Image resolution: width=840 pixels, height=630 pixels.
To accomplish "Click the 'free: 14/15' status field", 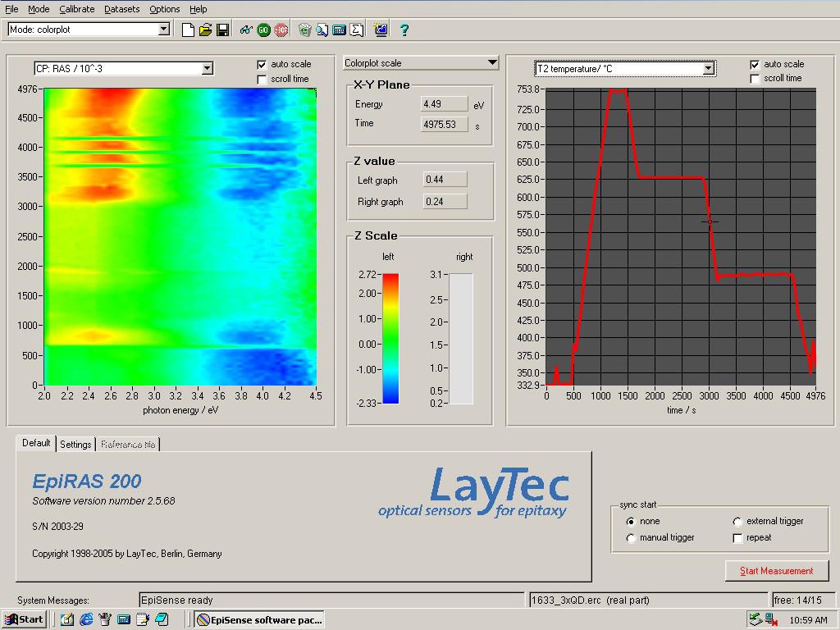I will tap(803, 600).
